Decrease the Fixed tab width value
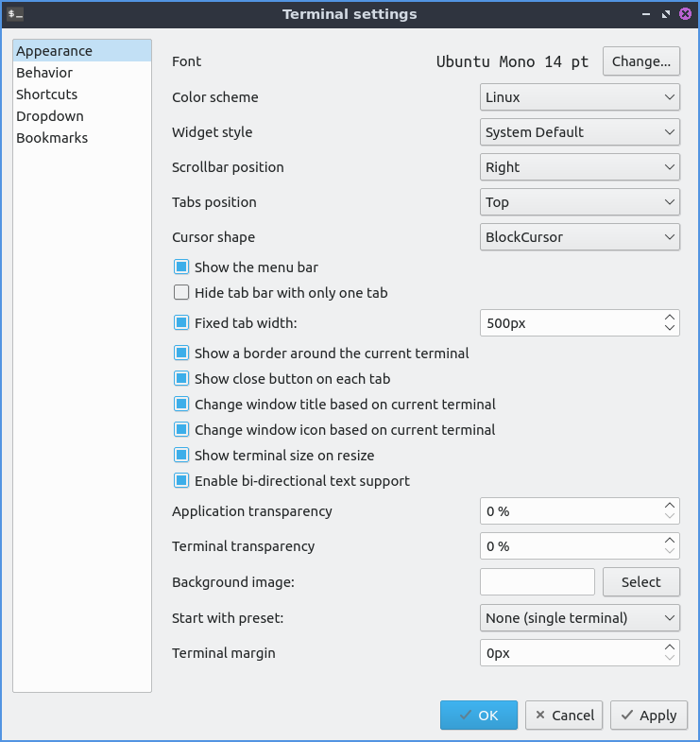Image resolution: width=700 pixels, height=742 pixels. [670, 329]
